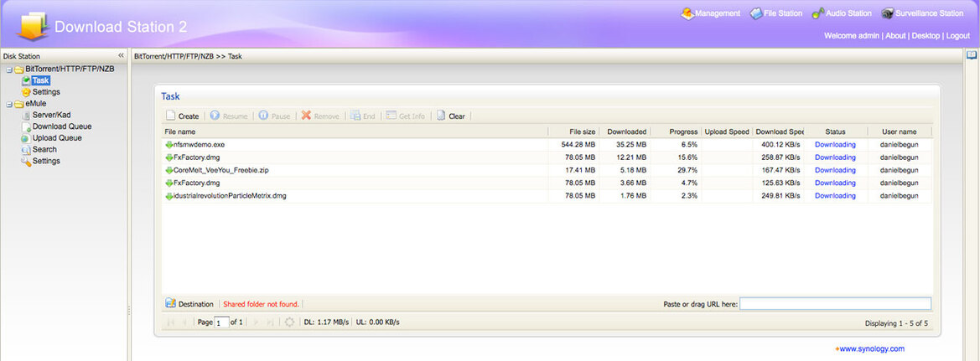The width and height of the screenshot is (980, 361).
Task: Click the Resume toolbar button
Action: coord(229,116)
